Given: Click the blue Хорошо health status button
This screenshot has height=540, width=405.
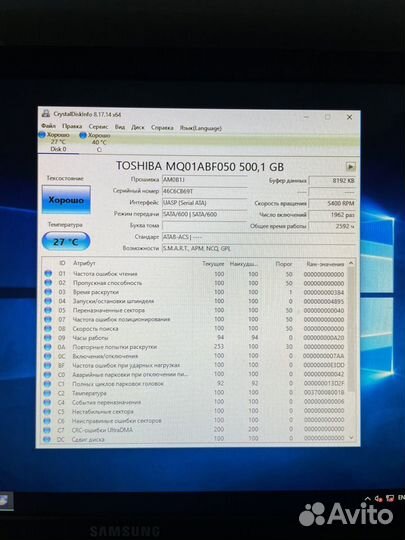Looking at the screenshot, I should (x=66, y=200).
